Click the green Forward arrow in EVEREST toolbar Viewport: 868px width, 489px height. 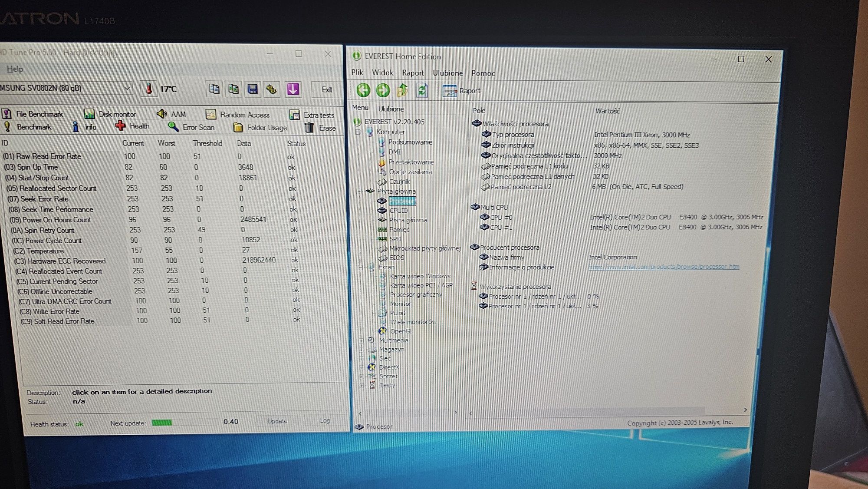tap(383, 90)
